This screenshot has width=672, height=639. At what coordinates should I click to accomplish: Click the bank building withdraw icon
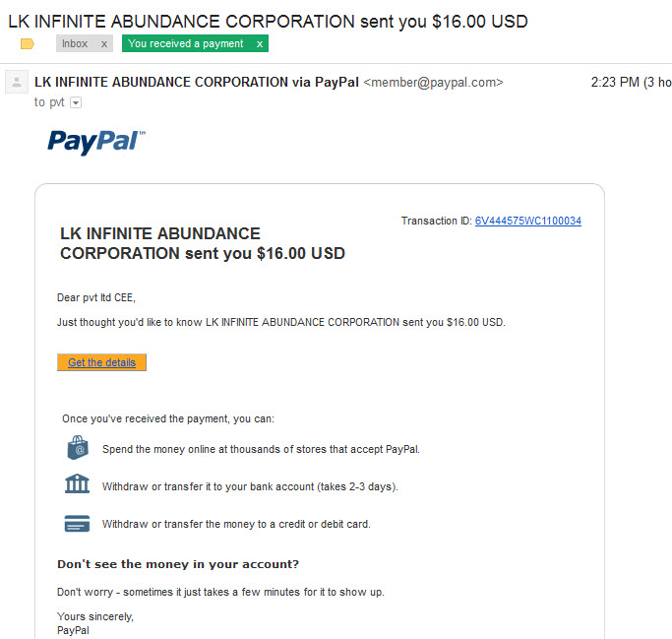[77, 483]
